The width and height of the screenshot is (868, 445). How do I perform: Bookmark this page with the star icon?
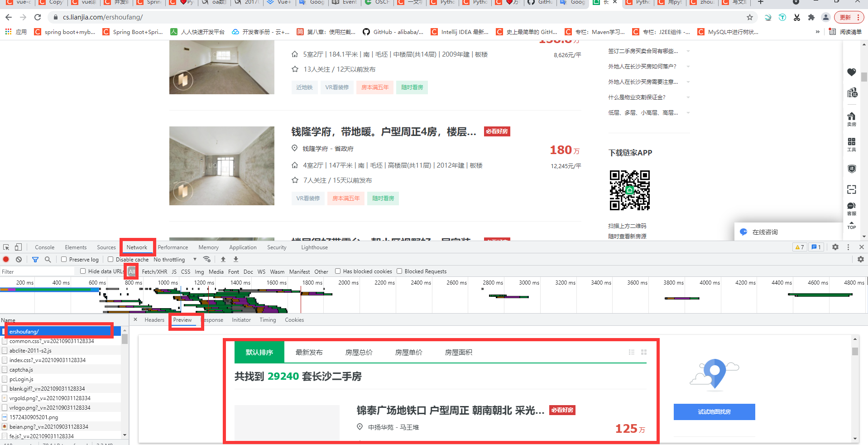[750, 17]
